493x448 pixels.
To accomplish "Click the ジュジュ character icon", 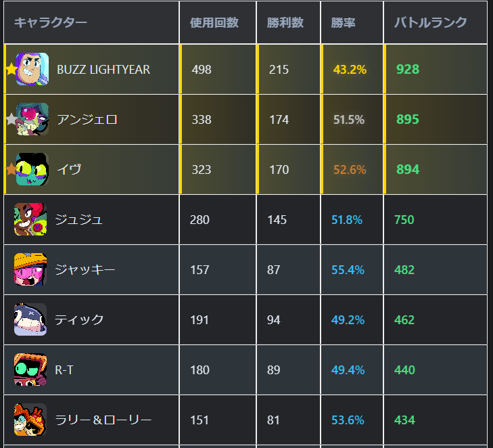I will (30, 219).
